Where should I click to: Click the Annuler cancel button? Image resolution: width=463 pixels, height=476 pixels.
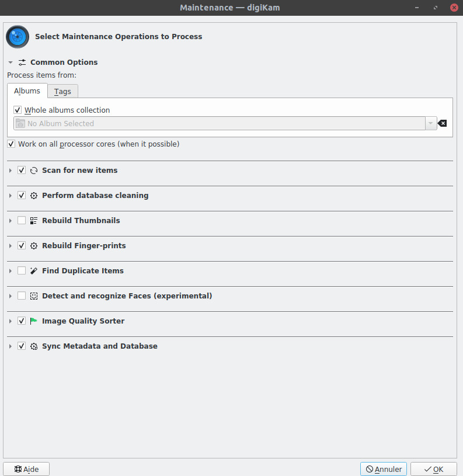(384, 469)
